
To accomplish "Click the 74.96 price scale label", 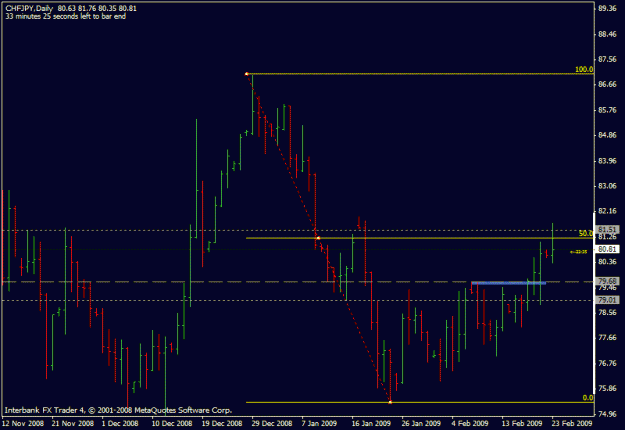I will pyautogui.click(x=607, y=414).
